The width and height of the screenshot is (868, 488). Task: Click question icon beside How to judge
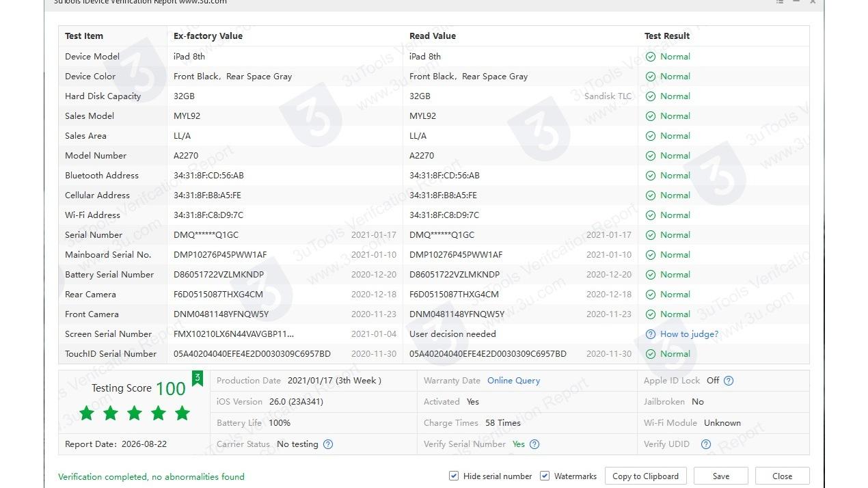[x=651, y=334]
